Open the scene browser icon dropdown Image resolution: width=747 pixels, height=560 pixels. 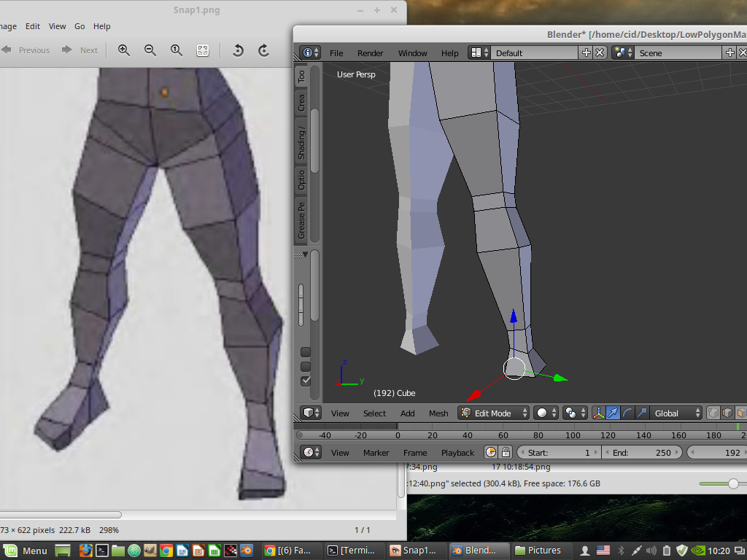pyautogui.click(x=623, y=52)
